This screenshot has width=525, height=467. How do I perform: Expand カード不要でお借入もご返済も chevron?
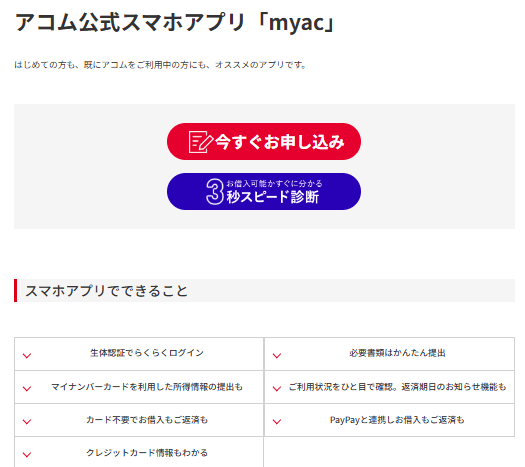point(27,421)
